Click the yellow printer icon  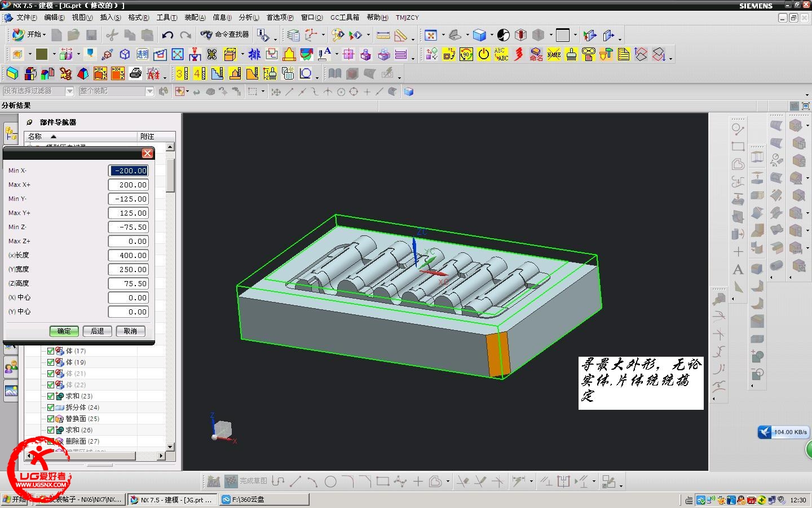pyautogui.click(x=135, y=73)
